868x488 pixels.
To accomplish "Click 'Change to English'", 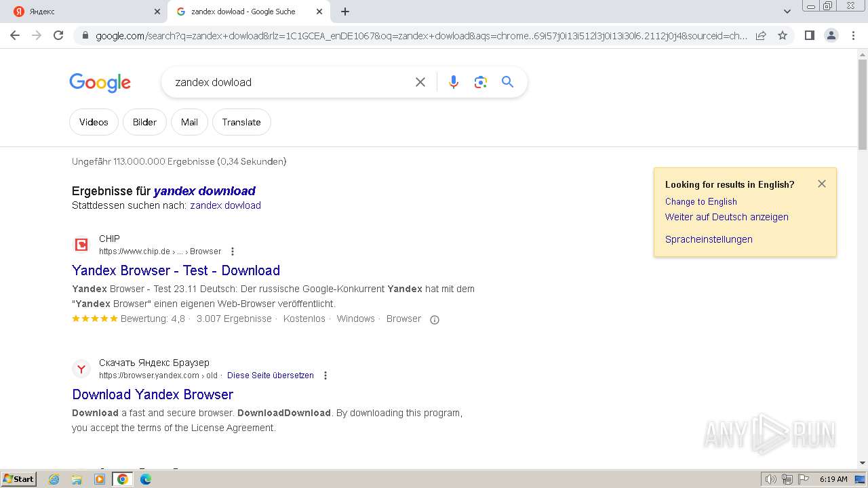I will [x=701, y=201].
